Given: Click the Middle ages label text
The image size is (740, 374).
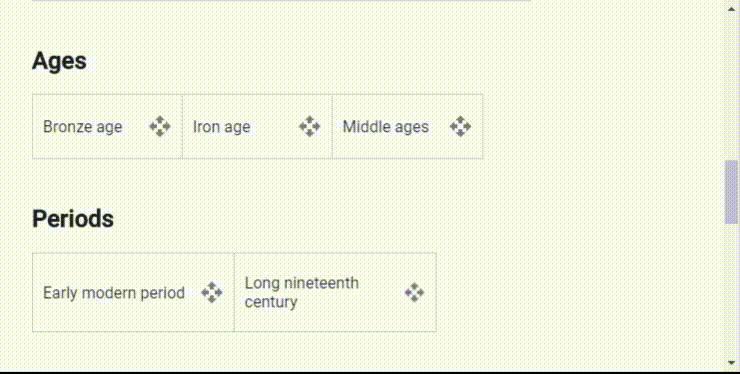Looking at the screenshot, I should [x=386, y=127].
